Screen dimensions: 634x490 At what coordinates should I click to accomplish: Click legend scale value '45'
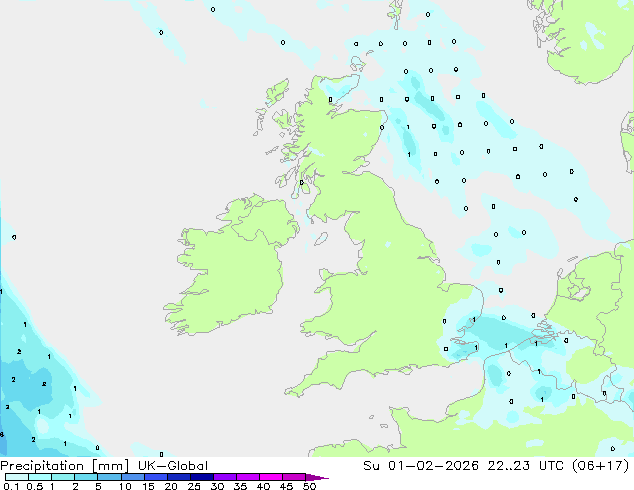[x=287, y=486]
